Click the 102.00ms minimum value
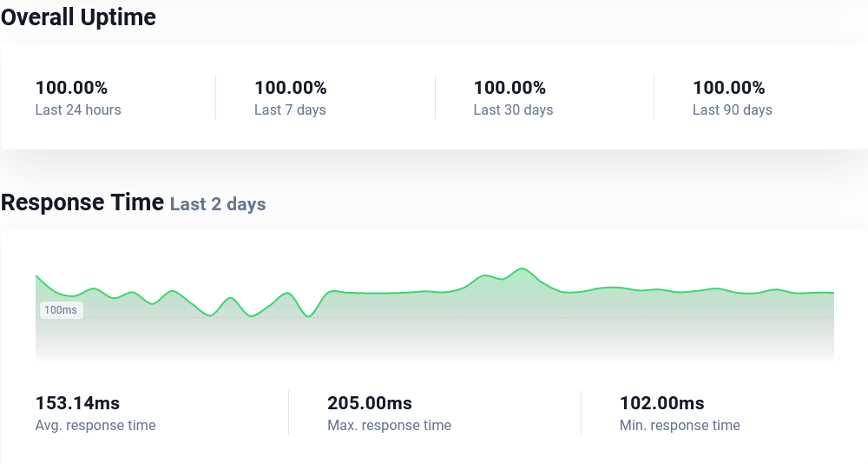The image size is (868, 464). [x=661, y=403]
